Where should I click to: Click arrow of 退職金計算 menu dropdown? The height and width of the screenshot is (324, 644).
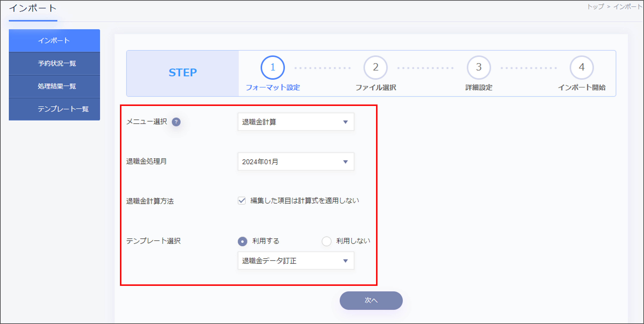click(x=345, y=122)
